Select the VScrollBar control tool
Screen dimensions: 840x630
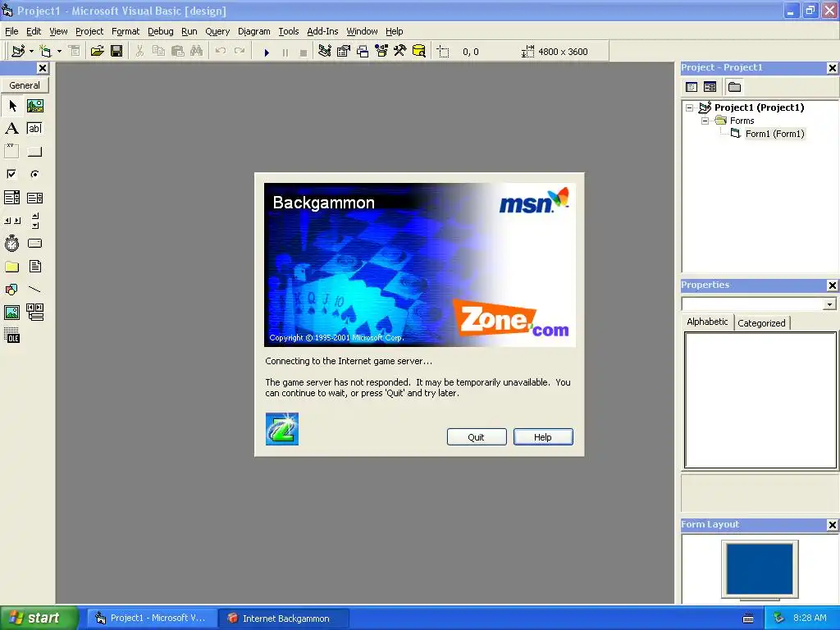(34, 221)
